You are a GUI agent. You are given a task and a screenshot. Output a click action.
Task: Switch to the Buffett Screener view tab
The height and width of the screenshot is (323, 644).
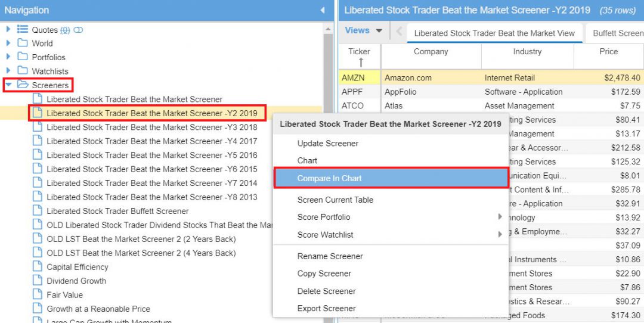point(615,33)
